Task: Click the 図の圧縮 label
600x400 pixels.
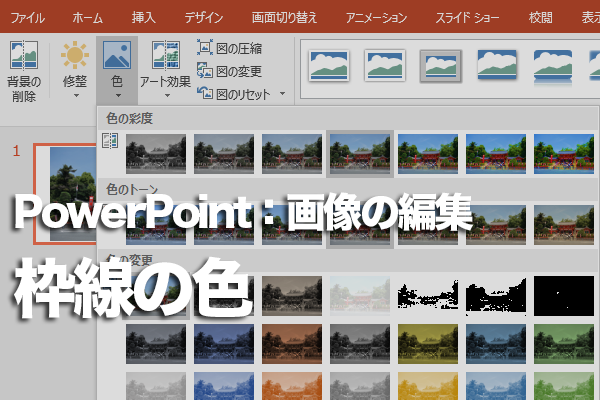Action: click(239, 49)
